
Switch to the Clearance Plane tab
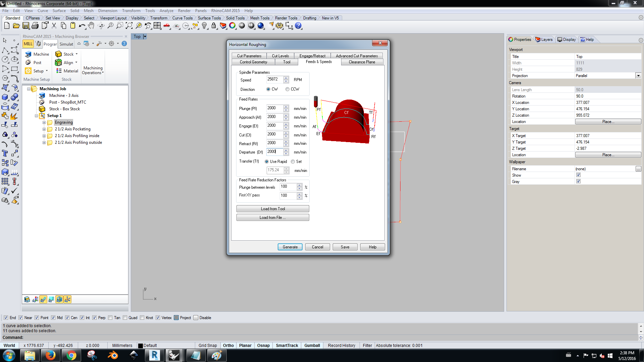[362, 62]
